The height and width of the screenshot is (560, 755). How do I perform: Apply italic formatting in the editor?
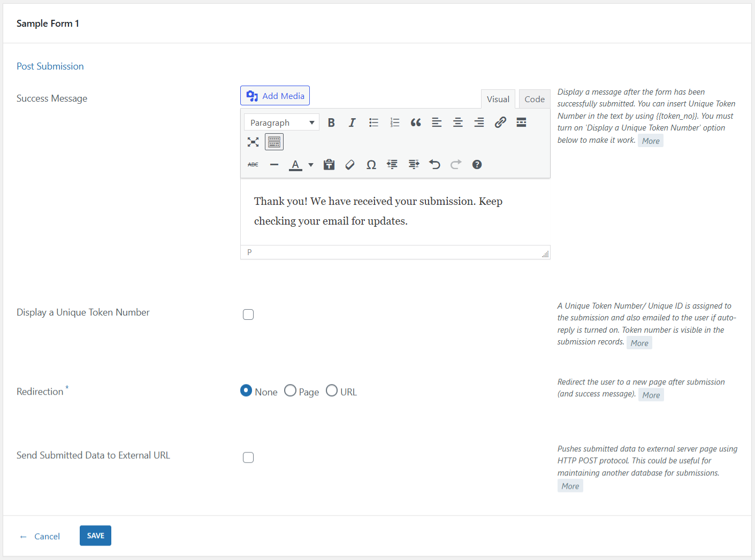[352, 122]
